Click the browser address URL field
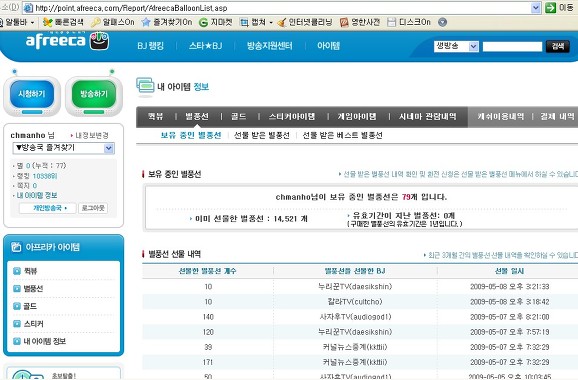The height and width of the screenshot is (380, 578). click(282, 8)
